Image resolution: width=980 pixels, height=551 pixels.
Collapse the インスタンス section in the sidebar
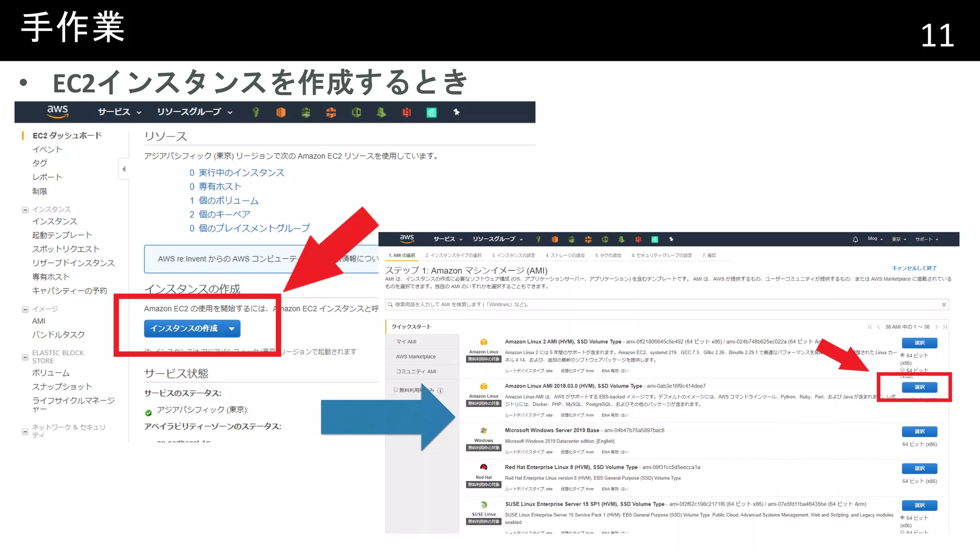pyautogui.click(x=25, y=210)
